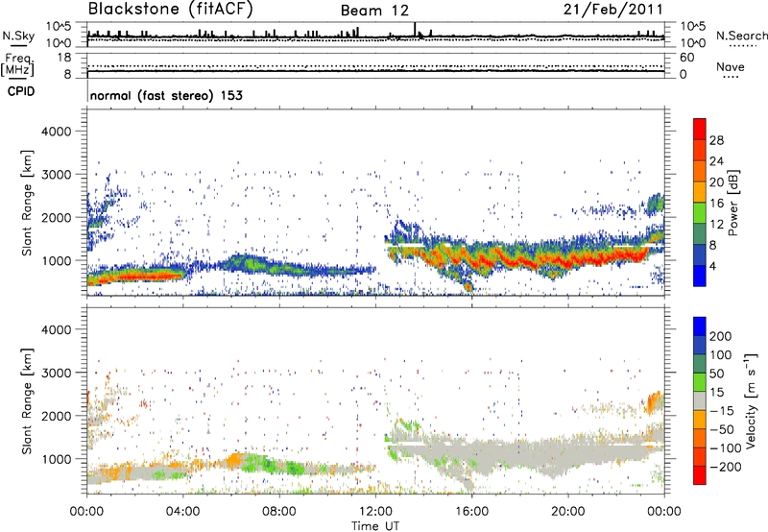The width and height of the screenshot is (768, 532).
Task: Click the "50" tick on Velocity color bar
Action: pos(716,374)
